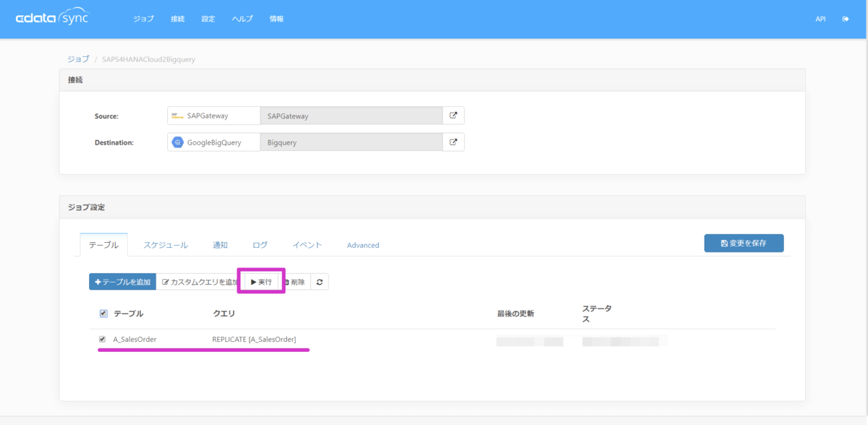Uncheck the A_SalesOrder table checkbox
Image resolution: width=868 pixels, height=425 pixels.
pos(102,339)
